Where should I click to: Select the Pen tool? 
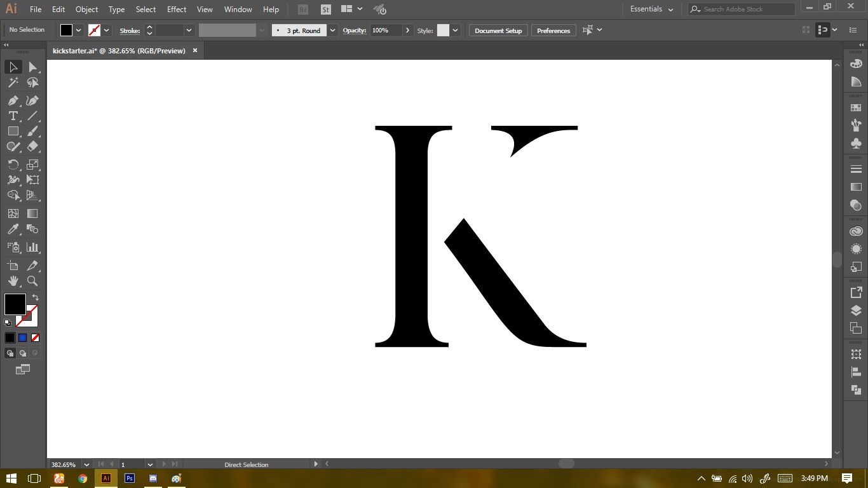pos(13,100)
